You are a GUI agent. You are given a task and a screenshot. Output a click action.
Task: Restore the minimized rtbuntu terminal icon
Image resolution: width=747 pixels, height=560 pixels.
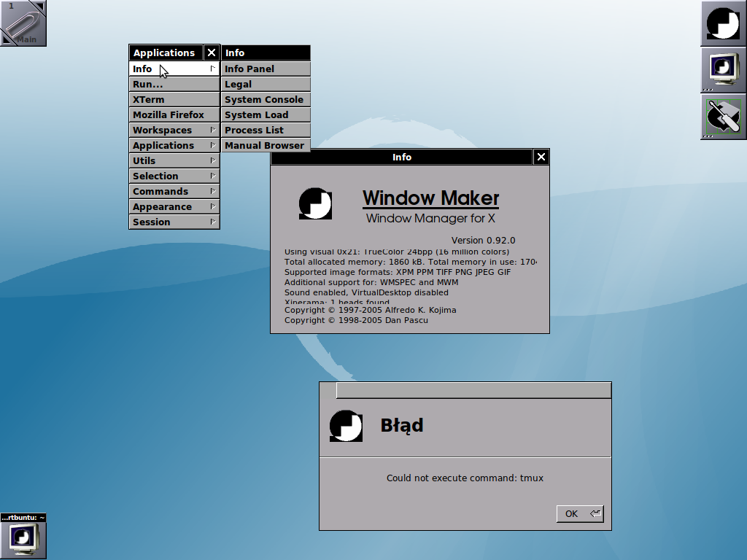(23, 536)
